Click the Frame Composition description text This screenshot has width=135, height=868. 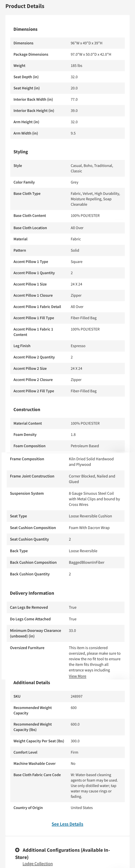(91, 462)
